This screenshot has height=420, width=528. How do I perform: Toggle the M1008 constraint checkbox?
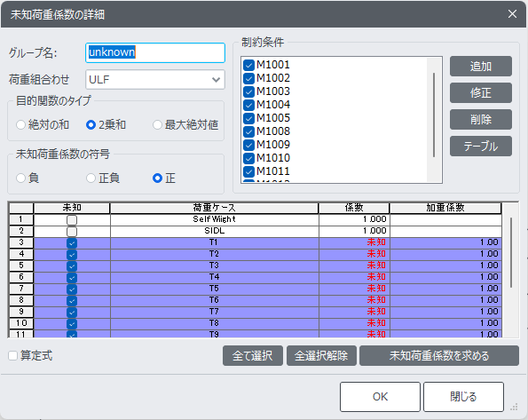tap(248, 131)
